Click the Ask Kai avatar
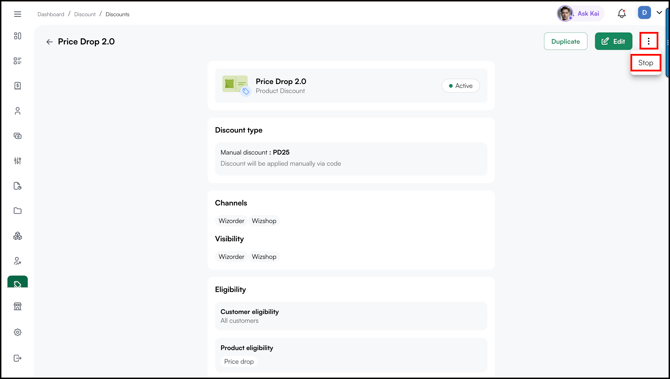 (x=565, y=14)
